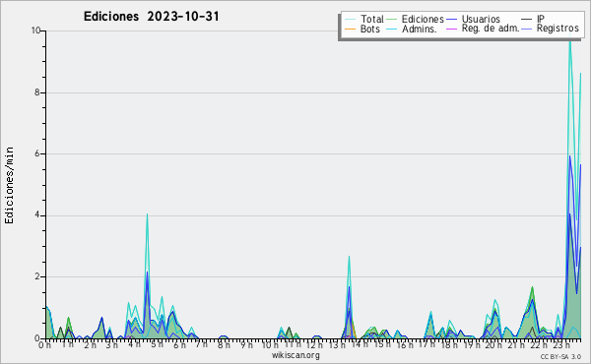591x364 pixels.
Task: Click the spike near 13.5 h on the chart
Action: pyautogui.click(x=349, y=257)
